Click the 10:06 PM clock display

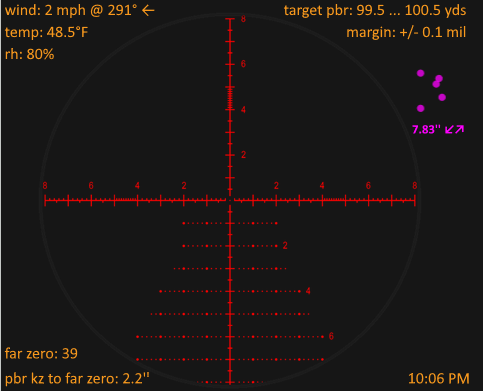coord(439,379)
